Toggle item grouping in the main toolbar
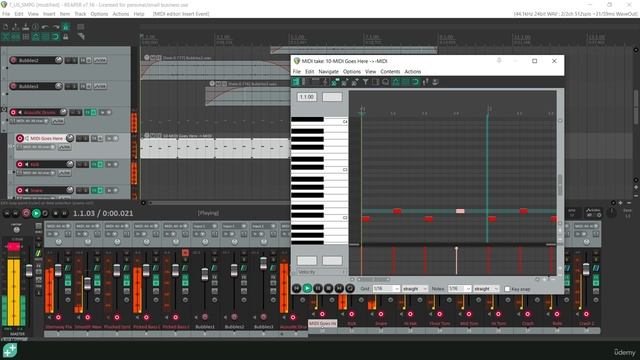The image size is (640, 360). 16,37
